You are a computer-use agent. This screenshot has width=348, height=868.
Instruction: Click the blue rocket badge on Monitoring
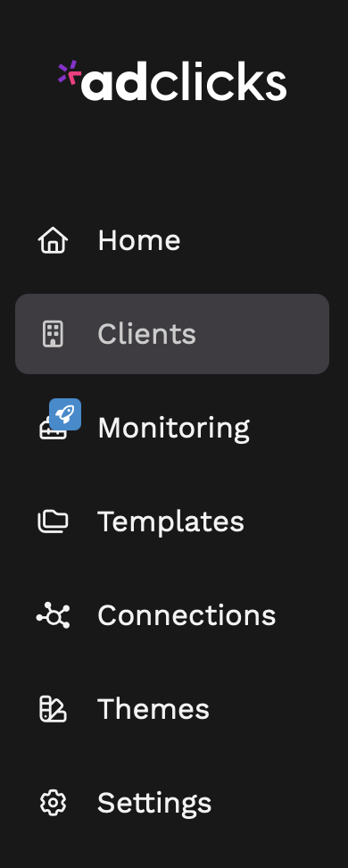tap(65, 414)
